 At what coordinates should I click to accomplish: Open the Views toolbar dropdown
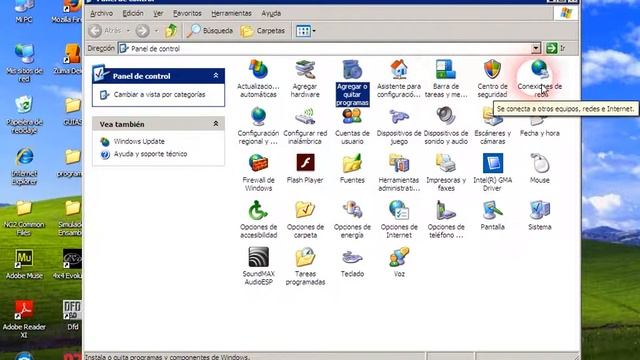pos(306,31)
